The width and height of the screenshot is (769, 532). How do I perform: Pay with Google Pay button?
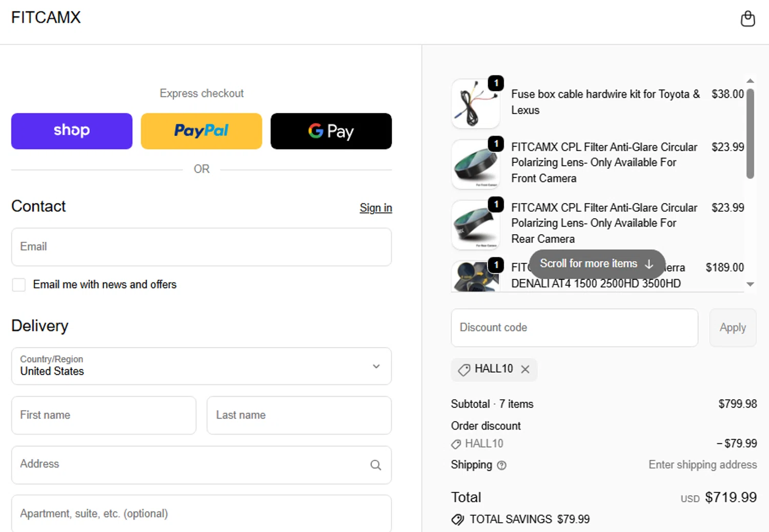[x=331, y=131]
